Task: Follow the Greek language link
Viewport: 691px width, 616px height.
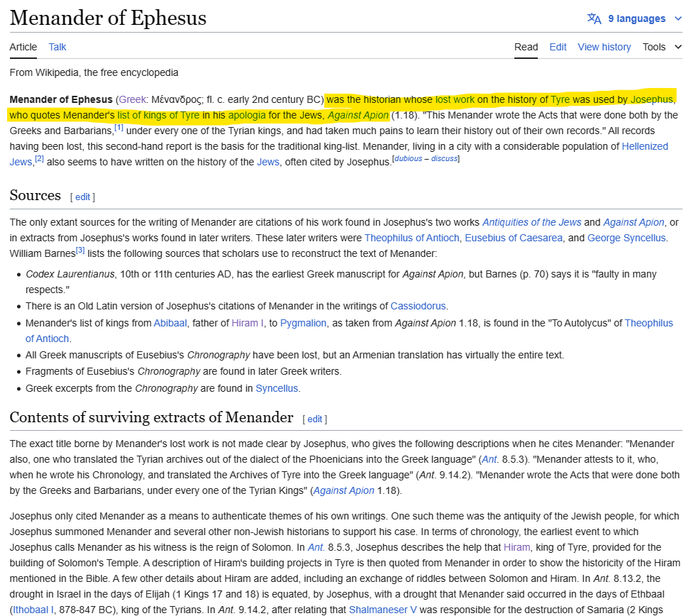Action: (x=132, y=99)
